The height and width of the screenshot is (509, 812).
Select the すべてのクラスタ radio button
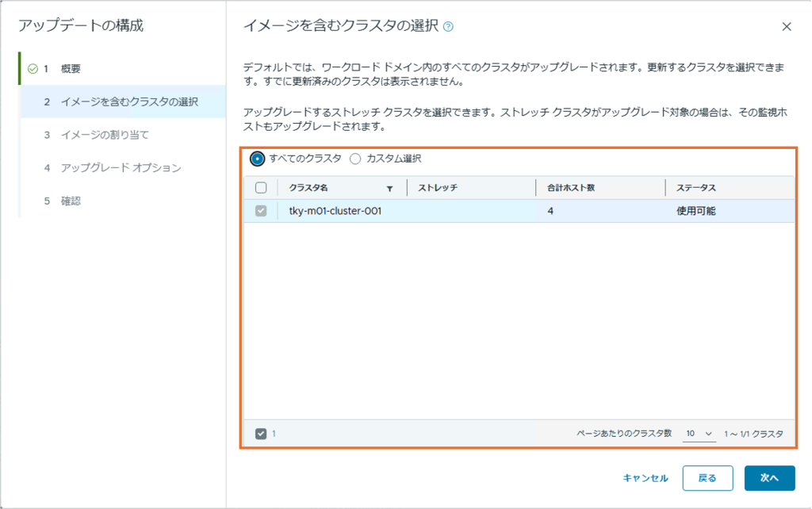pos(257,159)
